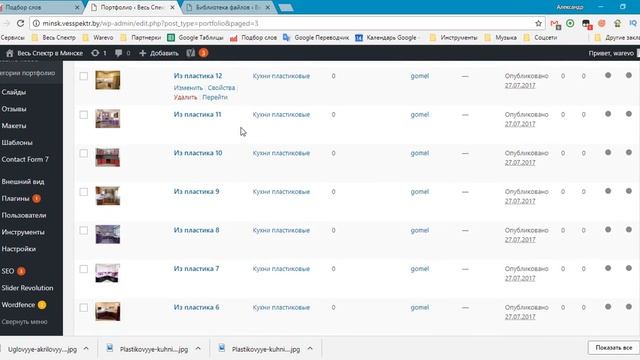Expand options for Uglovyye-akrilovyy download
The width and height of the screenshot is (640, 360).
86,349
